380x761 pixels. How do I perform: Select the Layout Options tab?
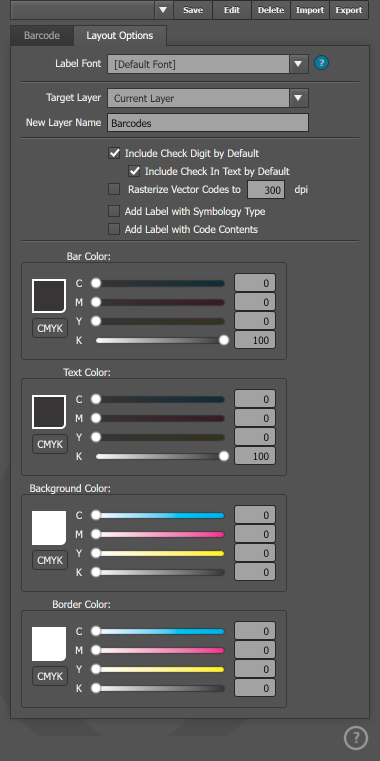click(x=120, y=35)
